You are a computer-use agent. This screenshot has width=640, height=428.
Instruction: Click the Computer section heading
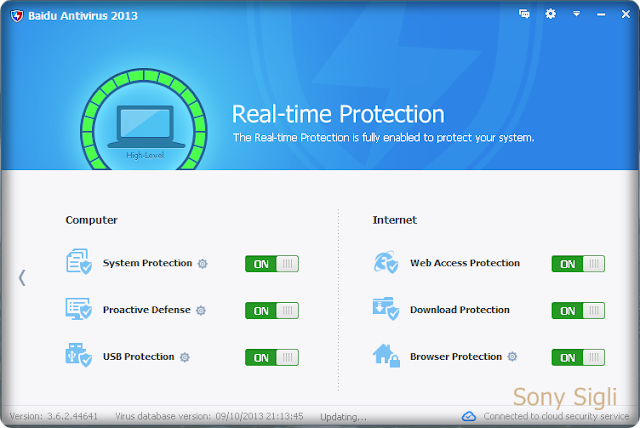click(91, 220)
